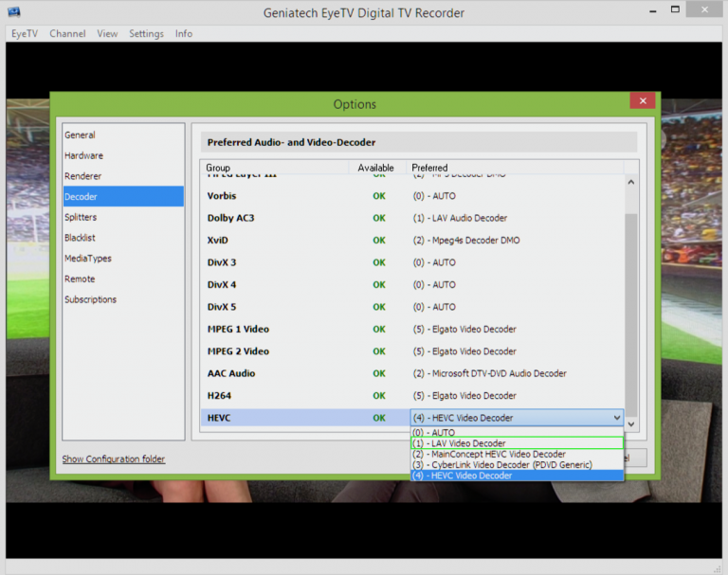This screenshot has width=728, height=575.
Task: Select the AAC Audio row
Action: coord(412,373)
